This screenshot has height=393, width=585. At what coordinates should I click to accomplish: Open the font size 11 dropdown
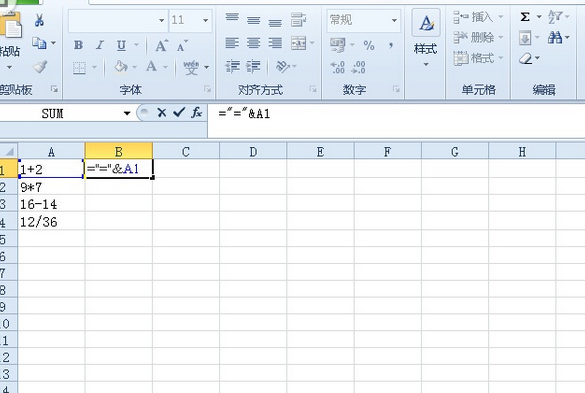pos(206,20)
